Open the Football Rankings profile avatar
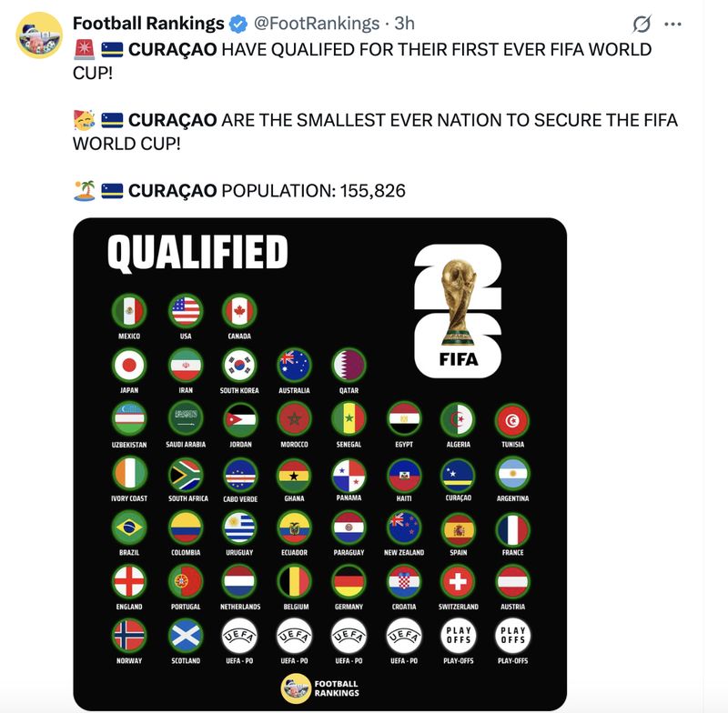The image size is (728, 713). point(38,37)
